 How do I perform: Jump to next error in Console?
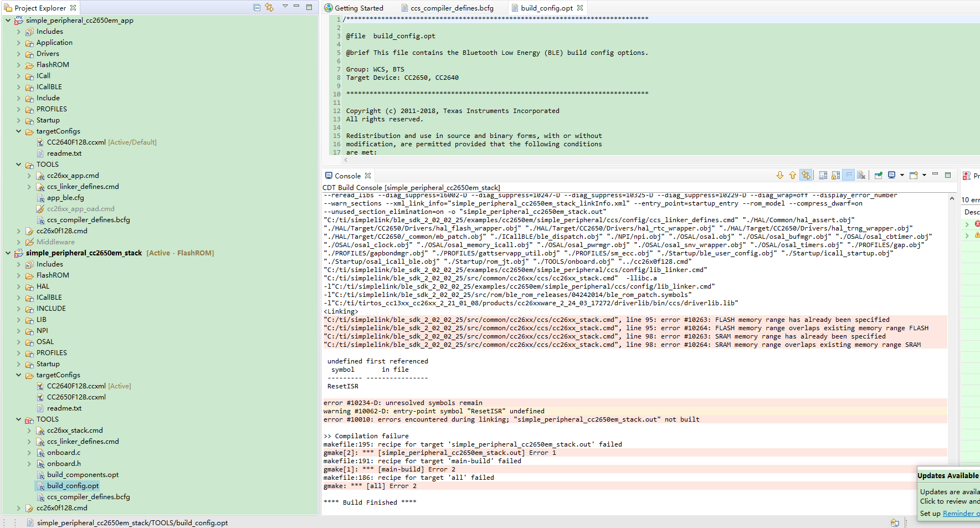(x=780, y=176)
